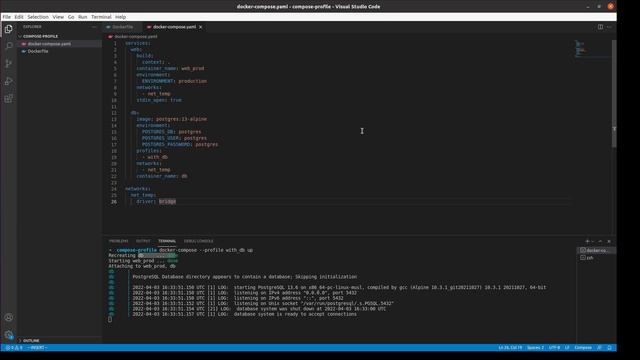Open the Run menu
Image resolution: width=640 pixels, height=360 pixels.
[x=82, y=17]
